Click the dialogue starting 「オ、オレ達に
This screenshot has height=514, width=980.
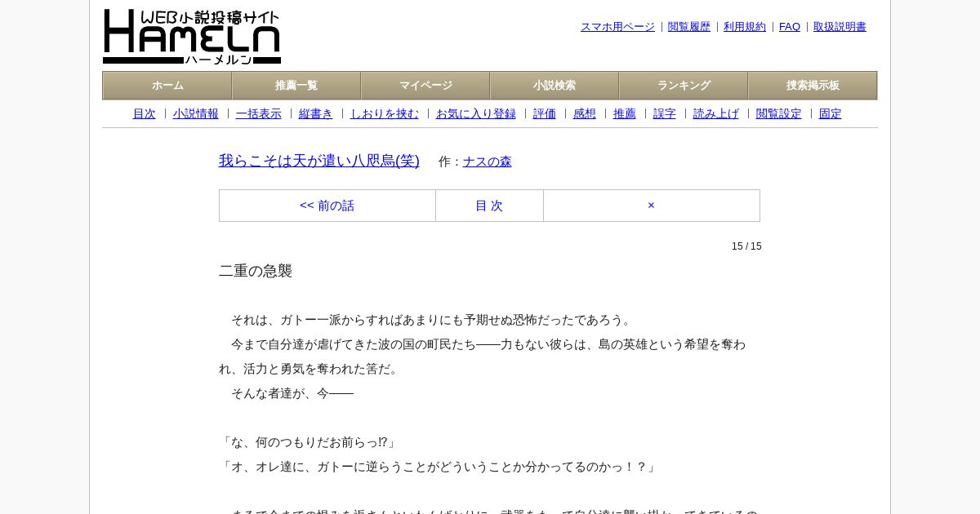439,467
